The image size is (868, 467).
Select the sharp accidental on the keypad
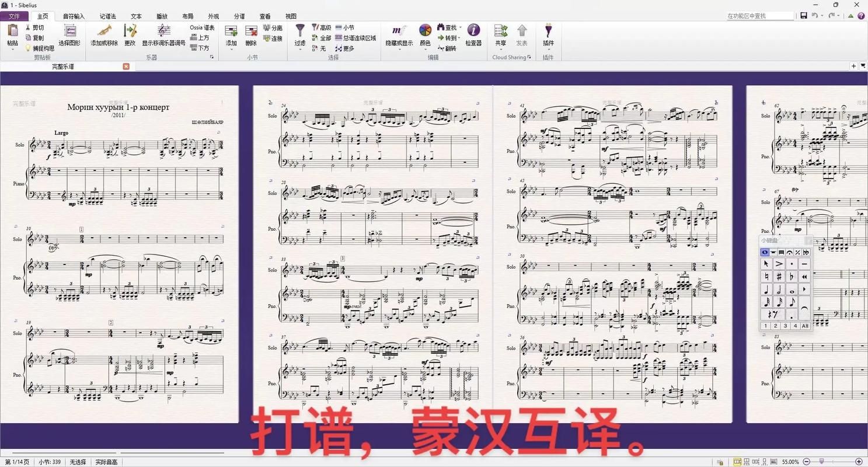pyautogui.click(x=779, y=277)
